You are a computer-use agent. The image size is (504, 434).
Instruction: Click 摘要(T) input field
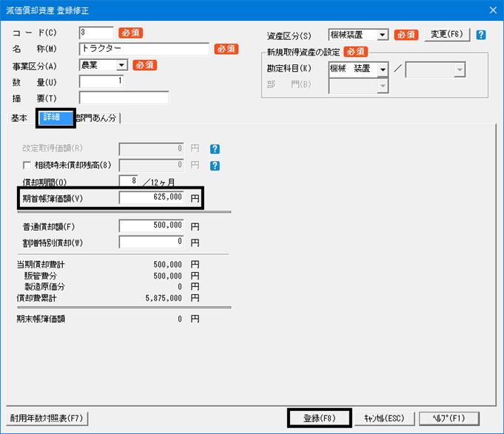(x=124, y=98)
